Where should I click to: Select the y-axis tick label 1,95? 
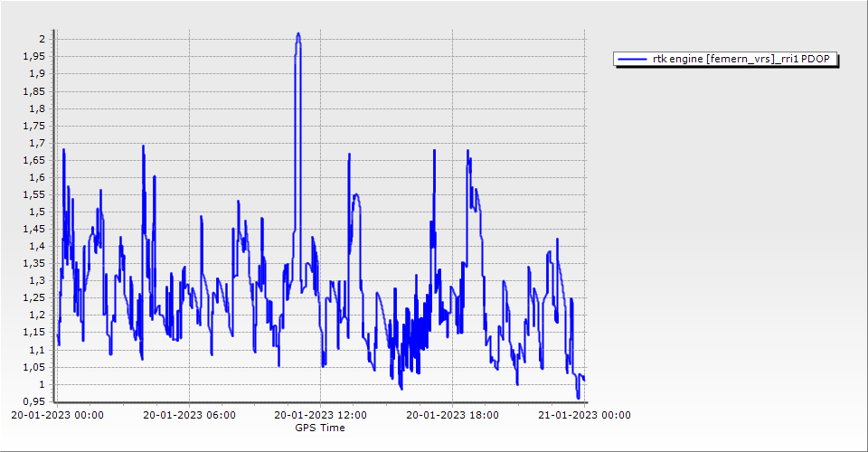pyautogui.click(x=33, y=56)
